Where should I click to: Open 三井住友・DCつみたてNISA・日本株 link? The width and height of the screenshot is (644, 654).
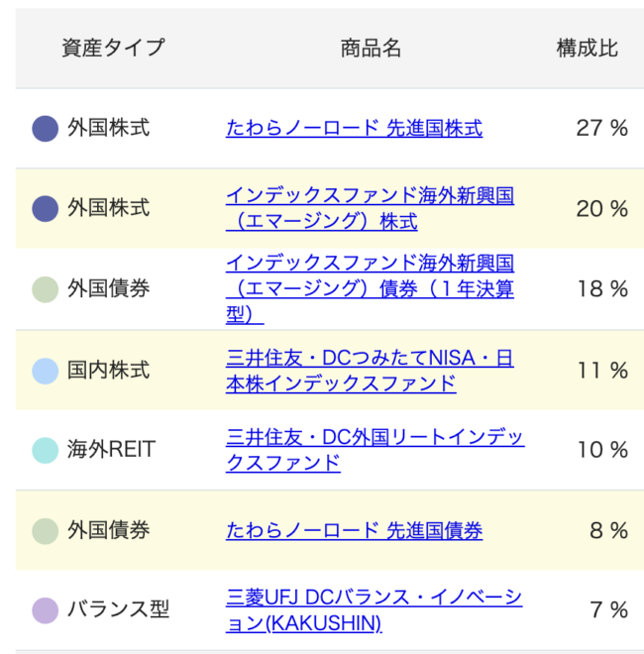pyautogui.click(x=370, y=371)
